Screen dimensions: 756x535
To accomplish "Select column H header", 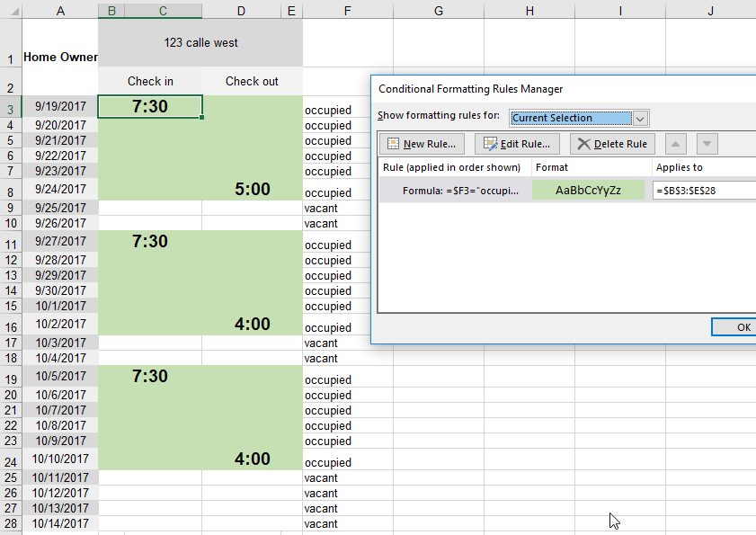I will coord(529,11).
